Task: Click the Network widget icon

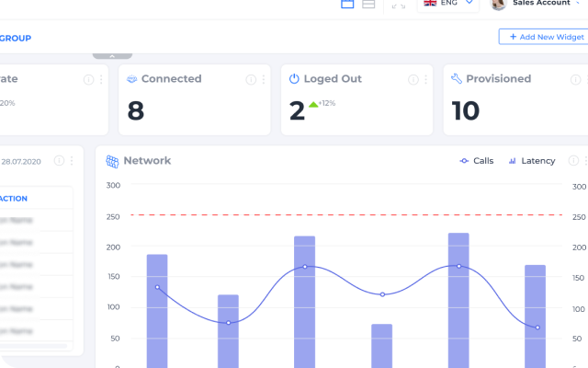Action: (x=112, y=162)
